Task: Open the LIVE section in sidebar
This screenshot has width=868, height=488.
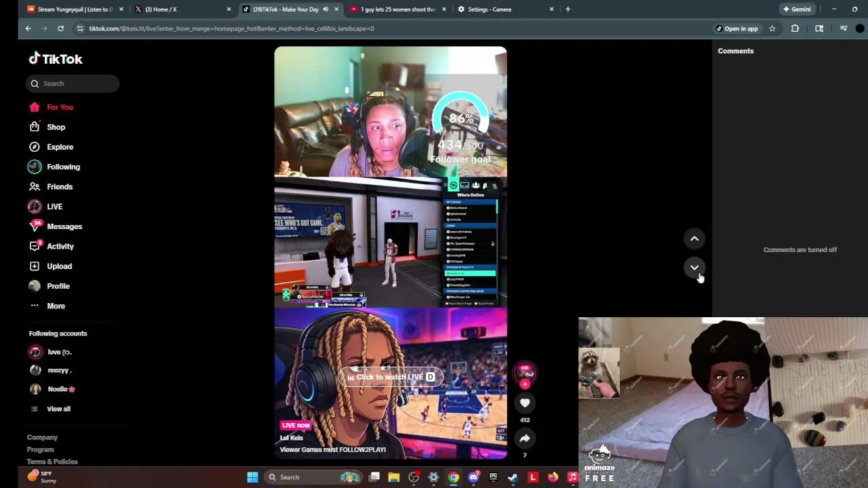Action: click(45, 207)
